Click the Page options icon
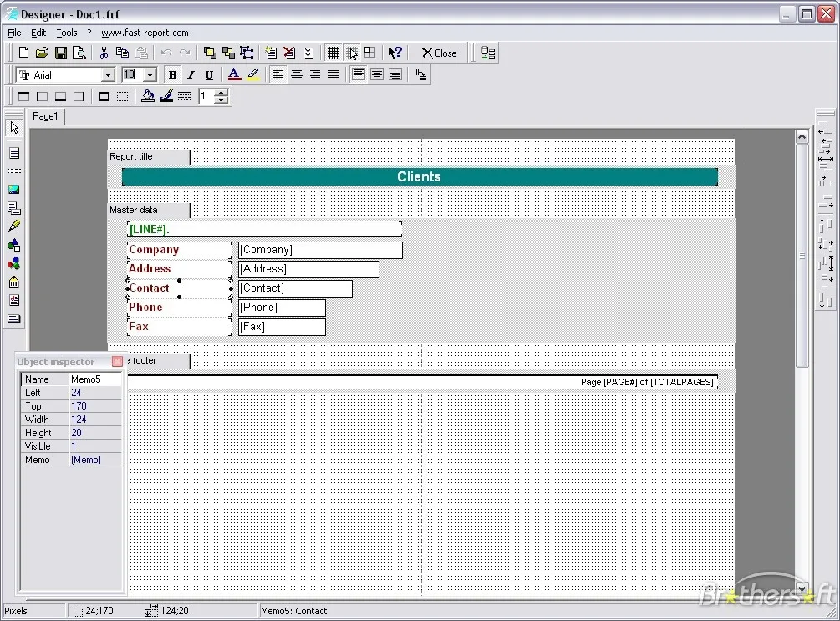This screenshot has height=621, width=840. point(308,53)
